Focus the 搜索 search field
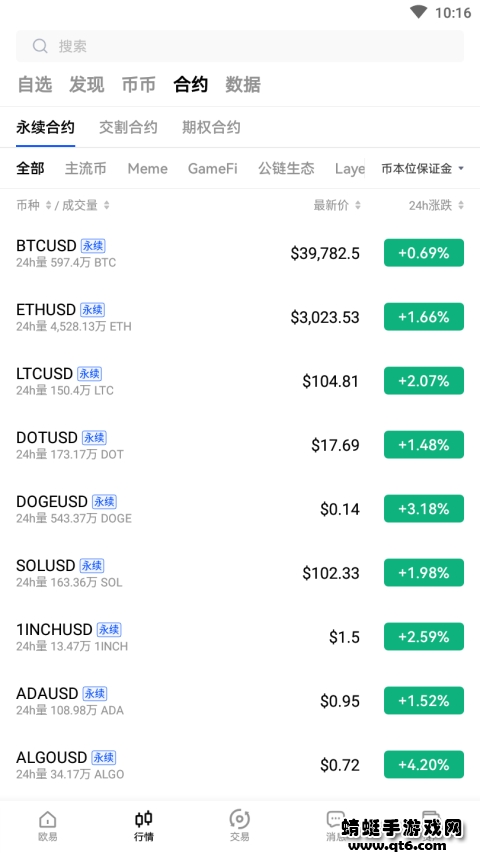Image resolution: width=480 pixels, height=853 pixels. coord(240,46)
